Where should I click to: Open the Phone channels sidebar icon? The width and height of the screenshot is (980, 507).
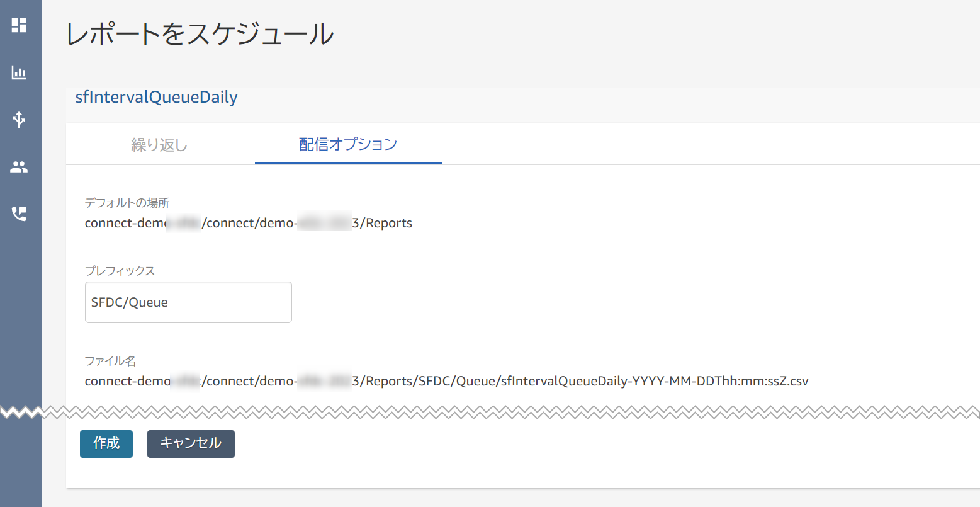click(19, 214)
